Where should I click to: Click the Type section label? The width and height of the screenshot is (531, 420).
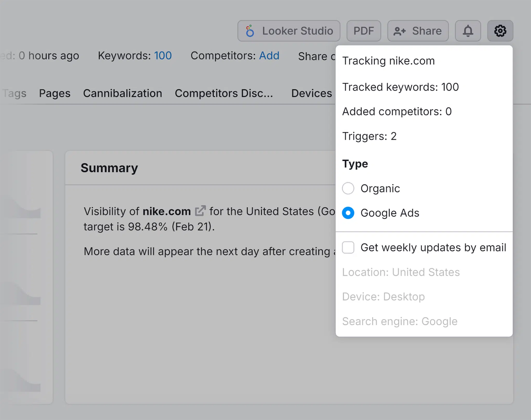[355, 164]
